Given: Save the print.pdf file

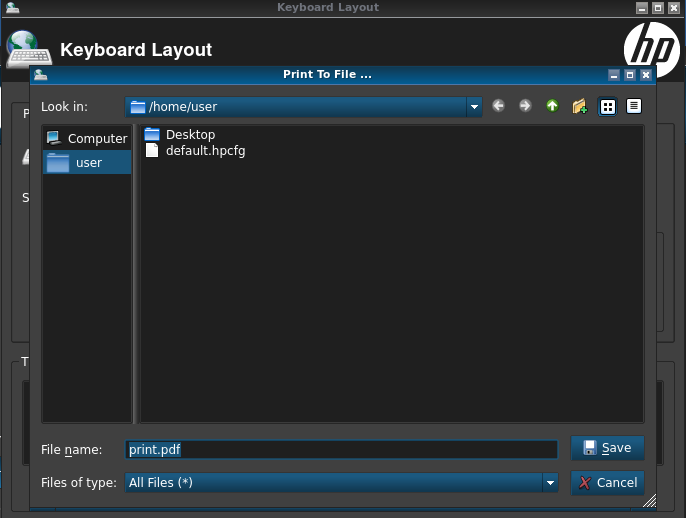Looking at the screenshot, I should coord(607,448).
